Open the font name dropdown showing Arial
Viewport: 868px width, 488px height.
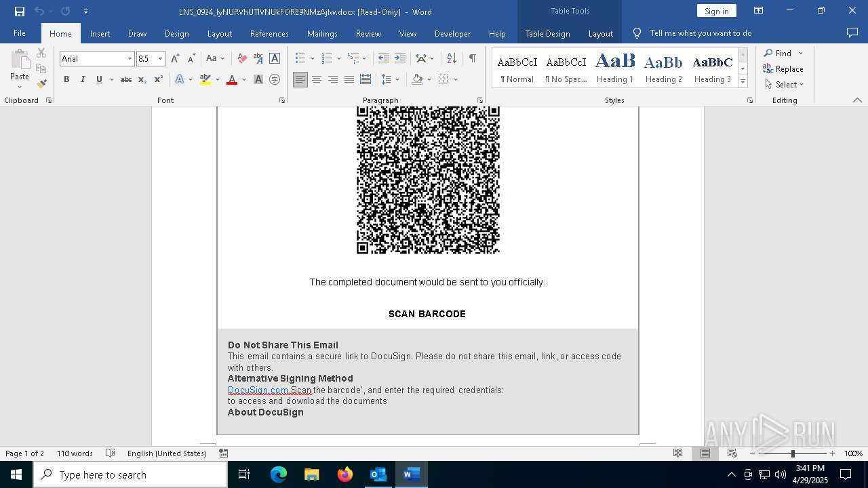tap(130, 59)
